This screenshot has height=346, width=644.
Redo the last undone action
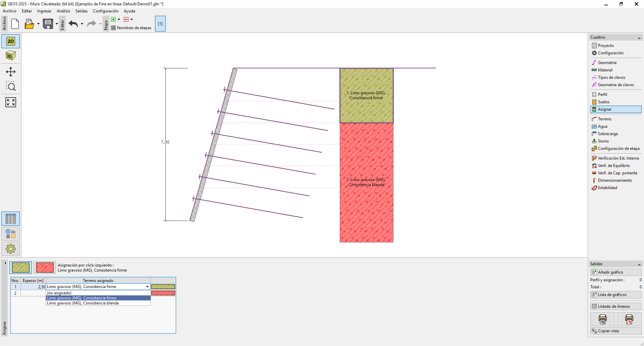coord(91,24)
